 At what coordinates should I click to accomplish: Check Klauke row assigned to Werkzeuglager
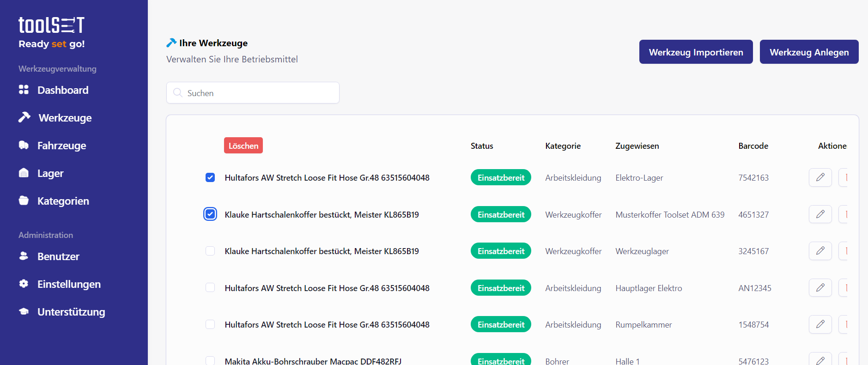coord(210,251)
